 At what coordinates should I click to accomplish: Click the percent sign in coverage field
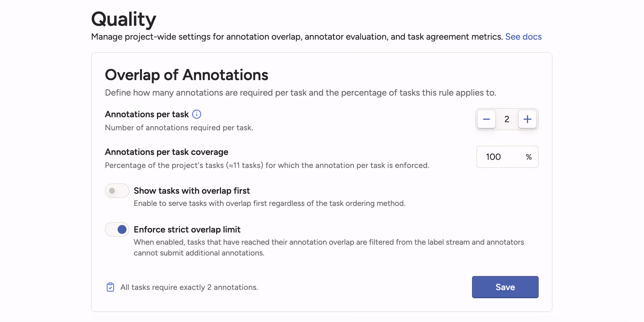[529, 157]
